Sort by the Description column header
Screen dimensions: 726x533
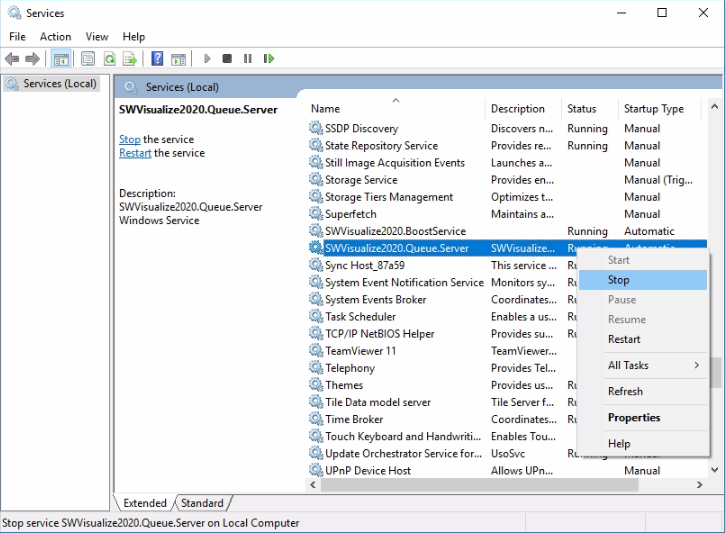coord(523,108)
